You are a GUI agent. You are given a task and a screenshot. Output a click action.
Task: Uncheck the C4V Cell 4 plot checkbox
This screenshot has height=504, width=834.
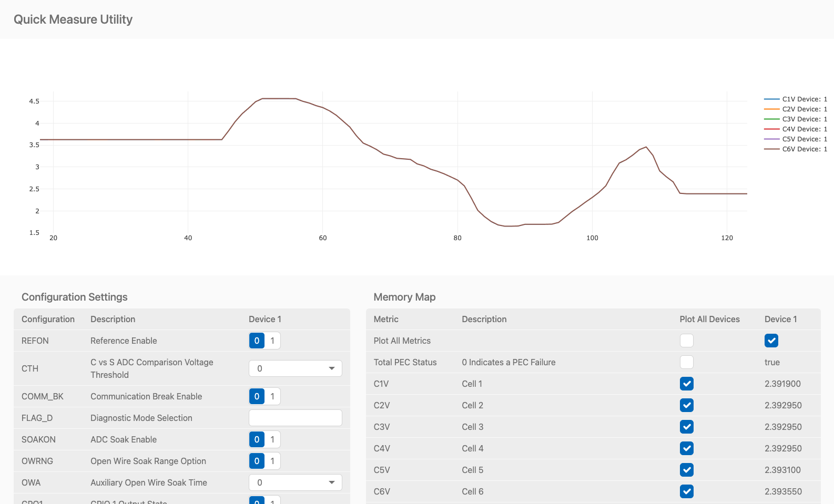(686, 448)
